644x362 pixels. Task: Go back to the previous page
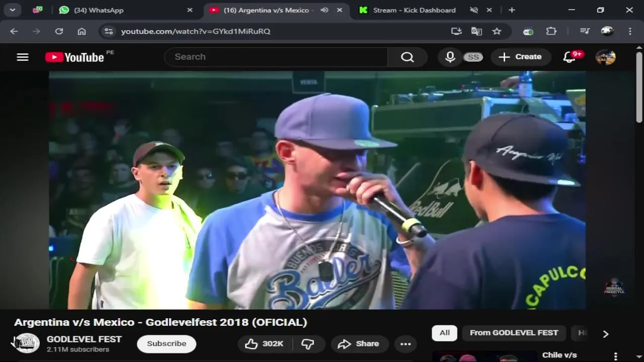point(14,31)
